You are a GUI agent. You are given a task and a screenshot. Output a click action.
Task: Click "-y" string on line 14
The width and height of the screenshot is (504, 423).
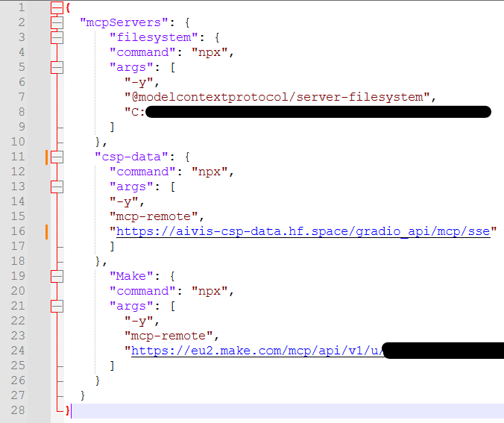point(125,202)
